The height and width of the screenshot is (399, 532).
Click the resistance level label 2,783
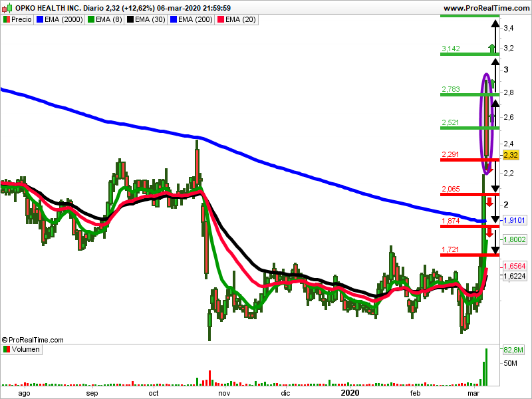tap(451, 89)
